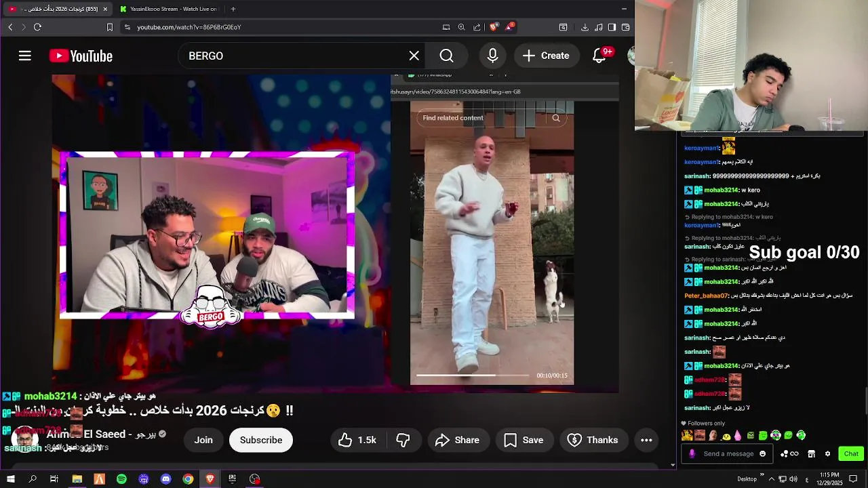868x488 pixels.
Task: Click username mohab3214 in chat message 'w kero'
Action: click(721, 190)
